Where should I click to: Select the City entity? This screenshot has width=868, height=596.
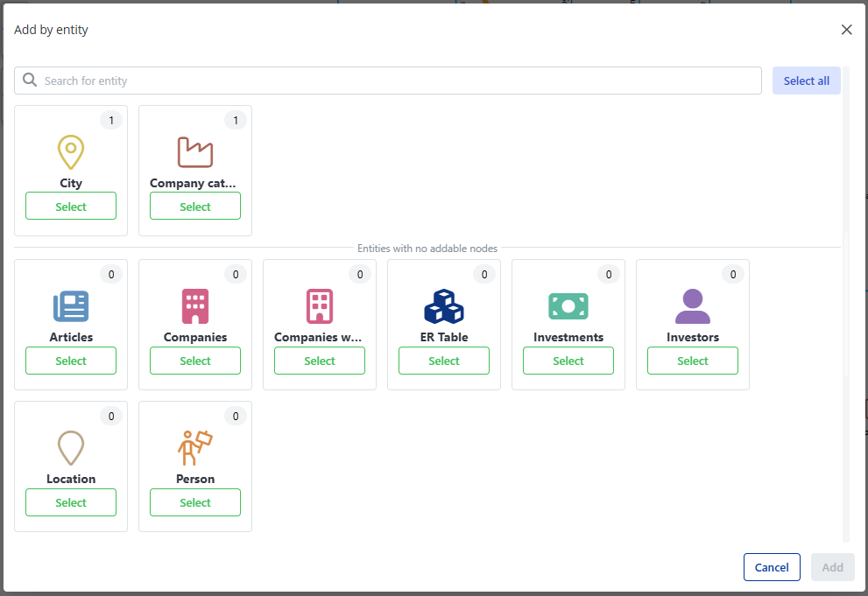point(71,206)
